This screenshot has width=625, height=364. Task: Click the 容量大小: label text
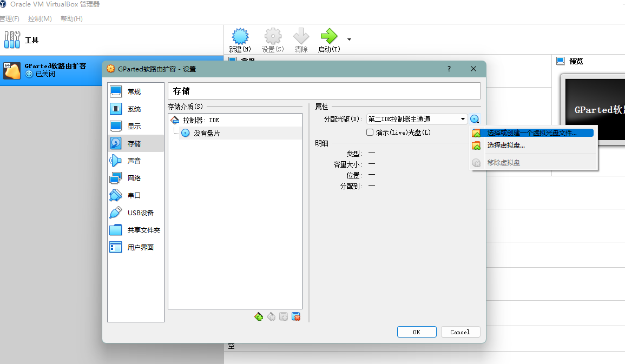point(347,164)
